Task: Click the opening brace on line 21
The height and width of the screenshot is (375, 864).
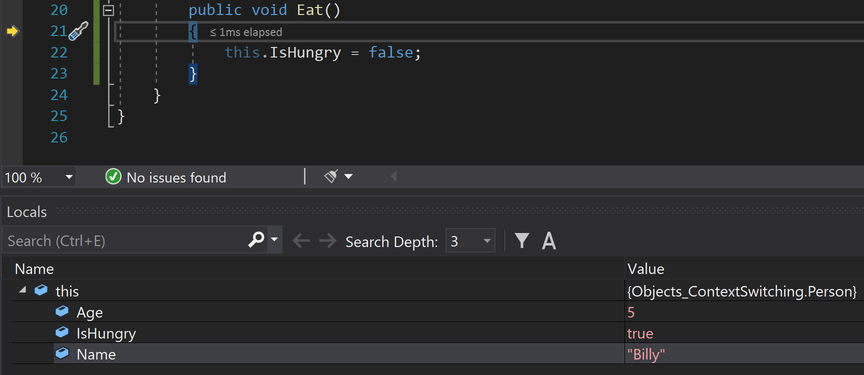Action: point(193,32)
